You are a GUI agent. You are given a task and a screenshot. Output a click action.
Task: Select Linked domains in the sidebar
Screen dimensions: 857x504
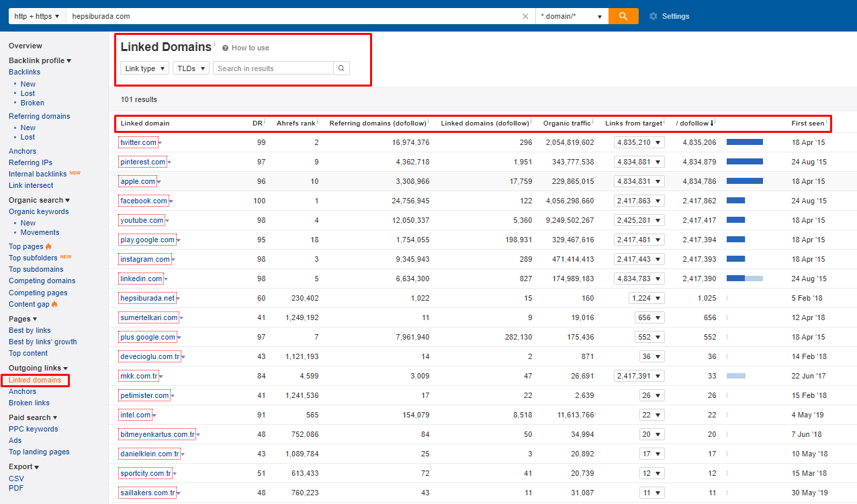tap(35, 381)
